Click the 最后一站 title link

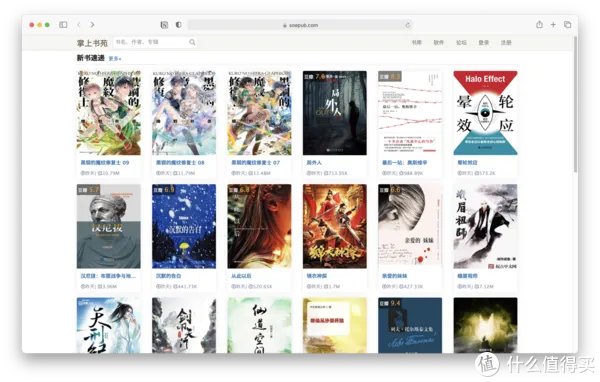click(x=404, y=163)
